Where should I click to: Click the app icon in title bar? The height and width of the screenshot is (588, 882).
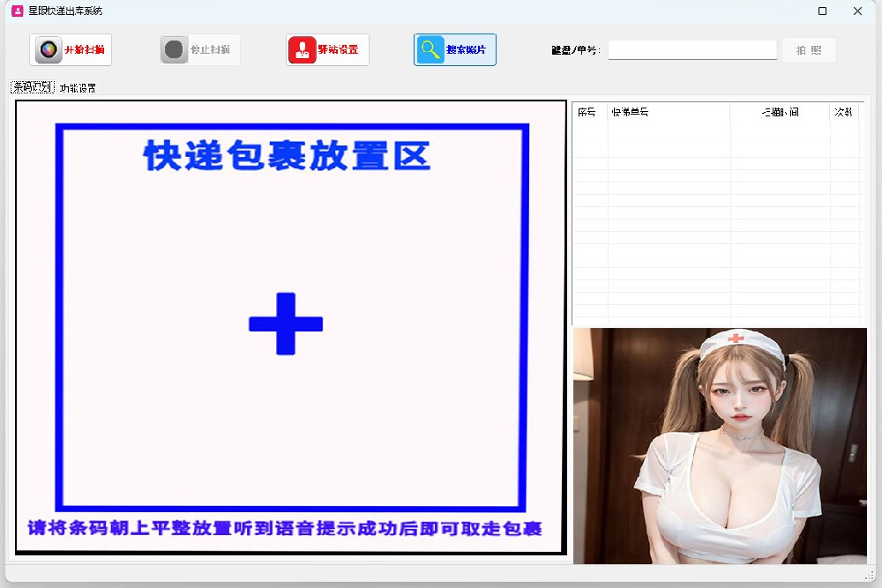coord(16,11)
